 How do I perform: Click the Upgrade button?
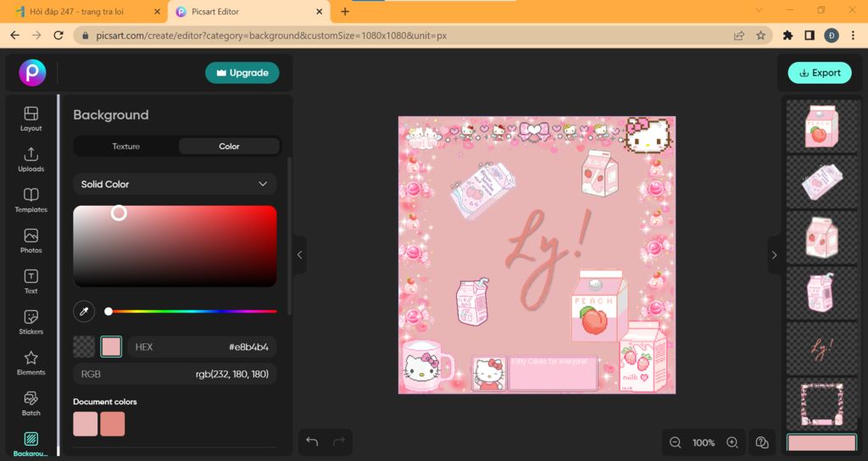(x=242, y=73)
